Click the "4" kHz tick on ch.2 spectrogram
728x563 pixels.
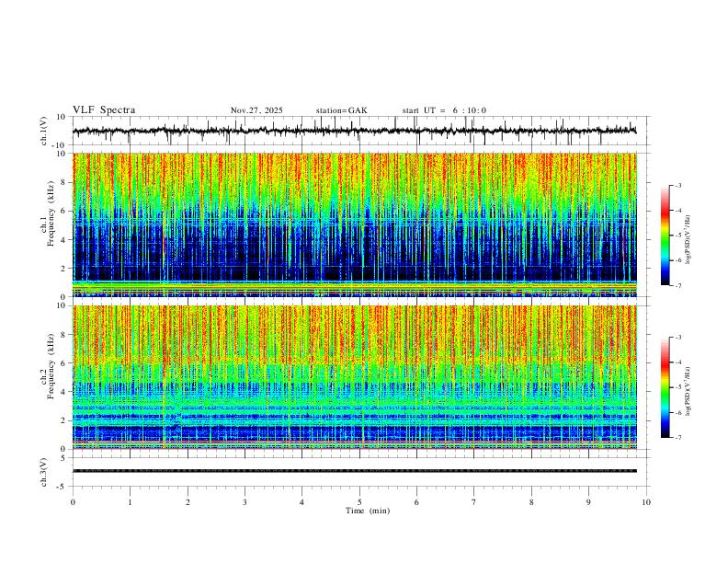(64, 392)
